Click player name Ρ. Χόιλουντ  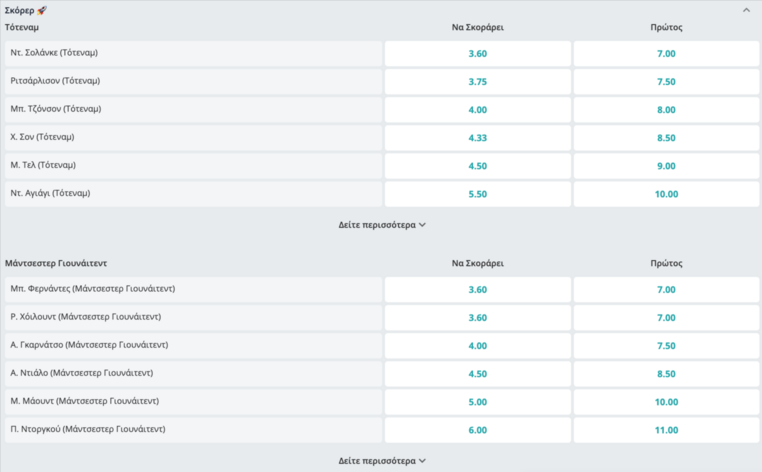coord(86,317)
